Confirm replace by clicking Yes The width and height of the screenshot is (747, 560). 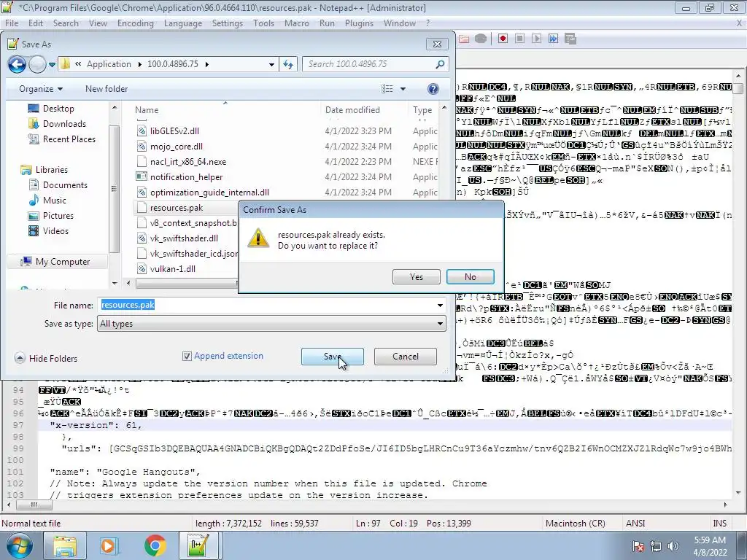(x=417, y=276)
